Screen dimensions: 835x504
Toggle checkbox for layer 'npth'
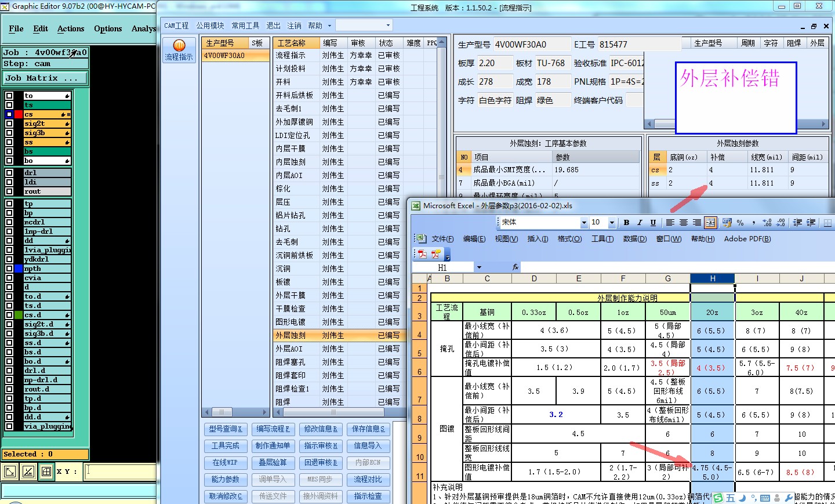(9, 269)
